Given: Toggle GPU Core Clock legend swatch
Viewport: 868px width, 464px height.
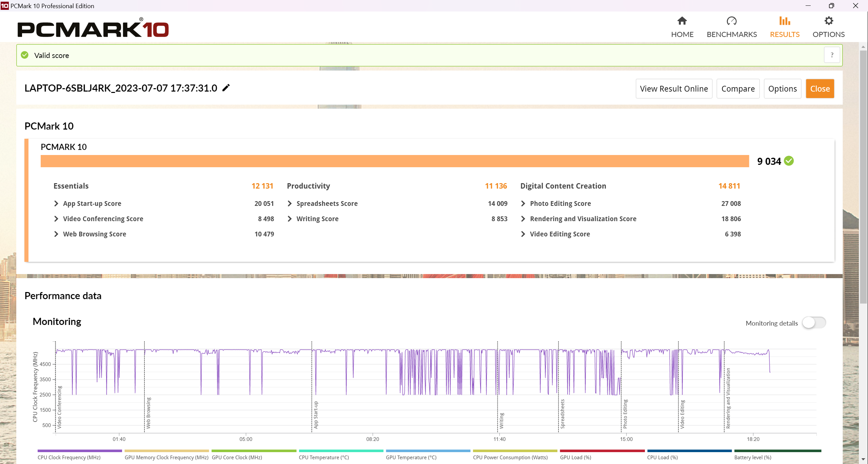Looking at the screenshot, I should point(254,451).
